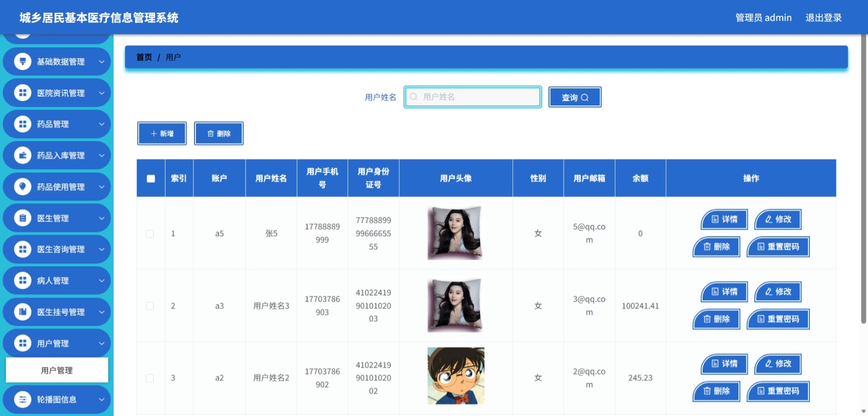Click 重置密码 for 用户姓名3

[778, 319]
